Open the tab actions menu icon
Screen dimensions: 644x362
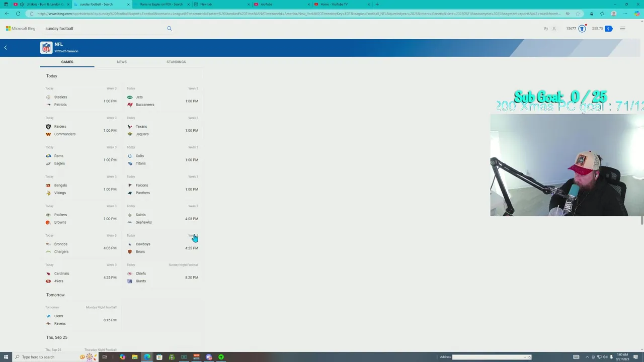[6, 4]
